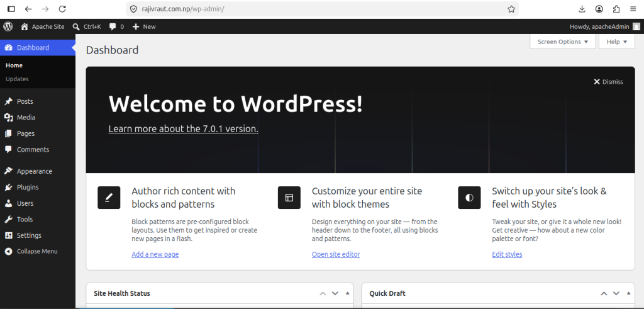Click the Comments bubble icon in sidebar

(x=9, y=150)
